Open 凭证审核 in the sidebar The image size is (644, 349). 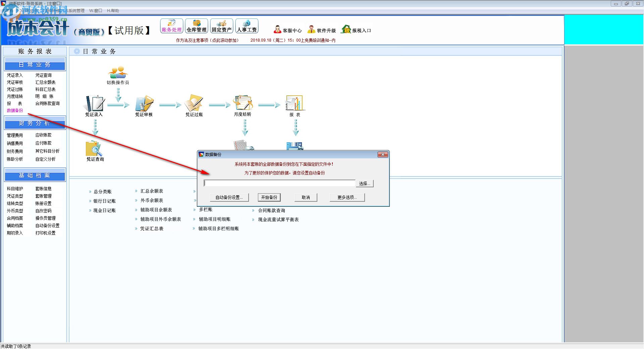(15, 82)
